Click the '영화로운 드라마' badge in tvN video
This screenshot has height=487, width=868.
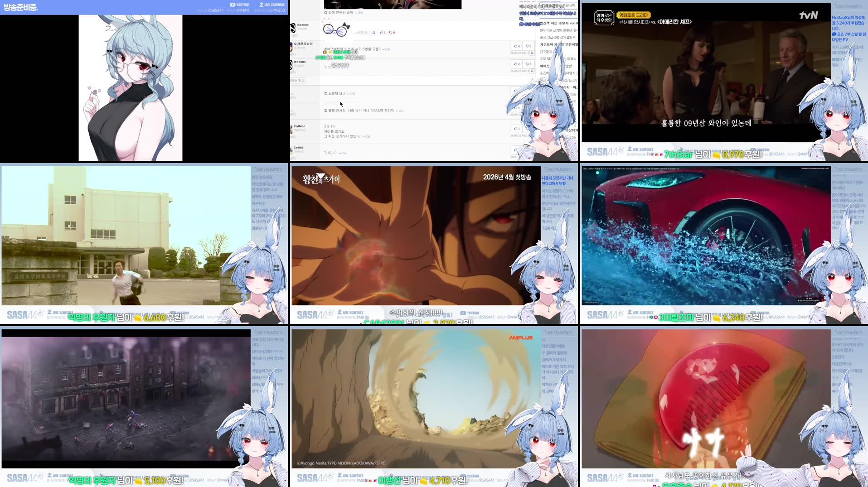coord(634,15)
